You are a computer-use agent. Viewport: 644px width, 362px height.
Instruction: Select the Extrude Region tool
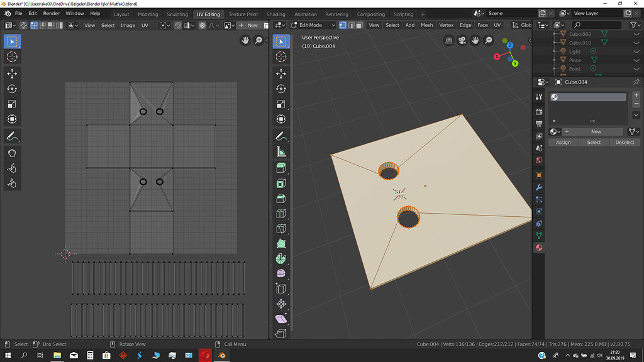[x=280, y=167]
